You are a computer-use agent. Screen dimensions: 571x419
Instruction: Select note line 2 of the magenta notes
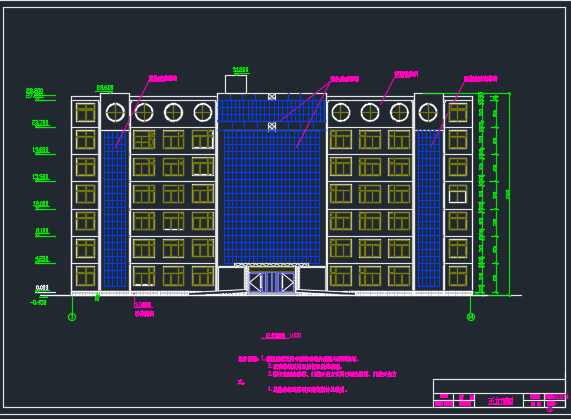tap(305, 366)
